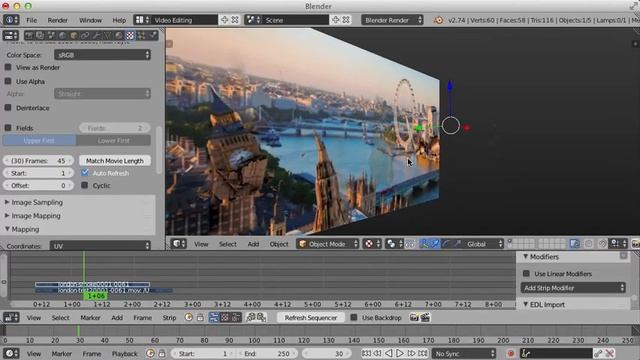Select the Texture checkerboard tab

[130, 36]
